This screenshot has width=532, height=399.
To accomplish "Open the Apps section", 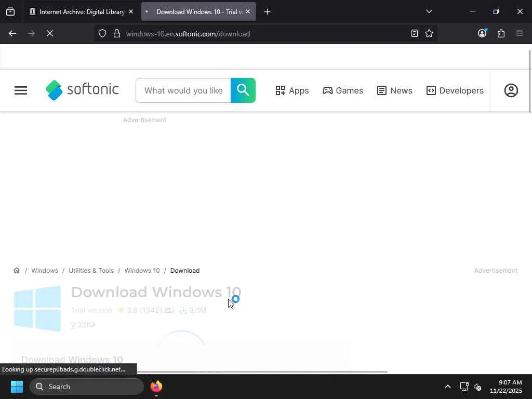I will click(292, 90).
